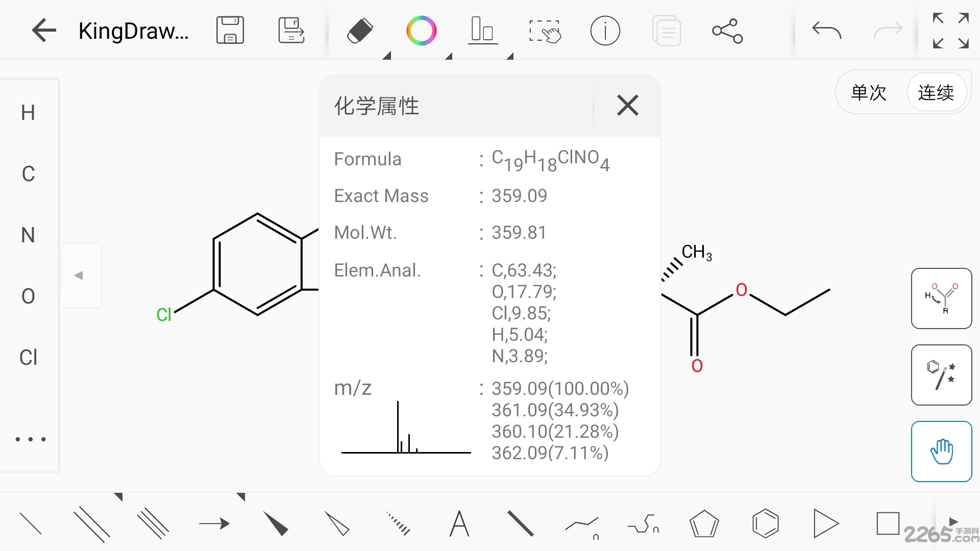980x551 pixels.
Task: Select the triple bond tool
Action: (x=153, y=524)
